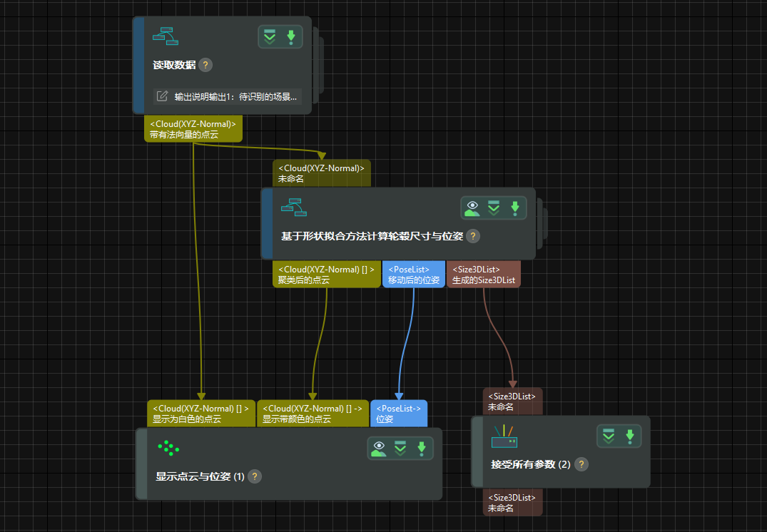Expand 基于形状拟合方法 node with double chevron
767x532 pixels.
click(x=493, y=208)
